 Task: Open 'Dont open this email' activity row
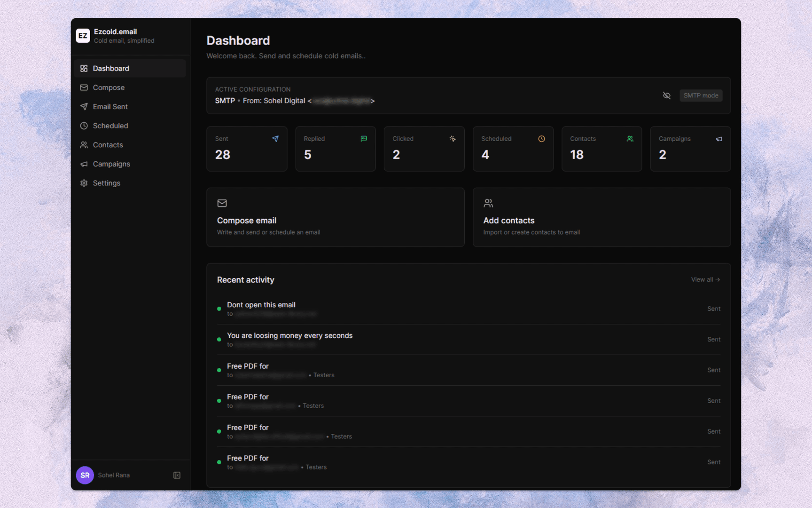[468, 309]
